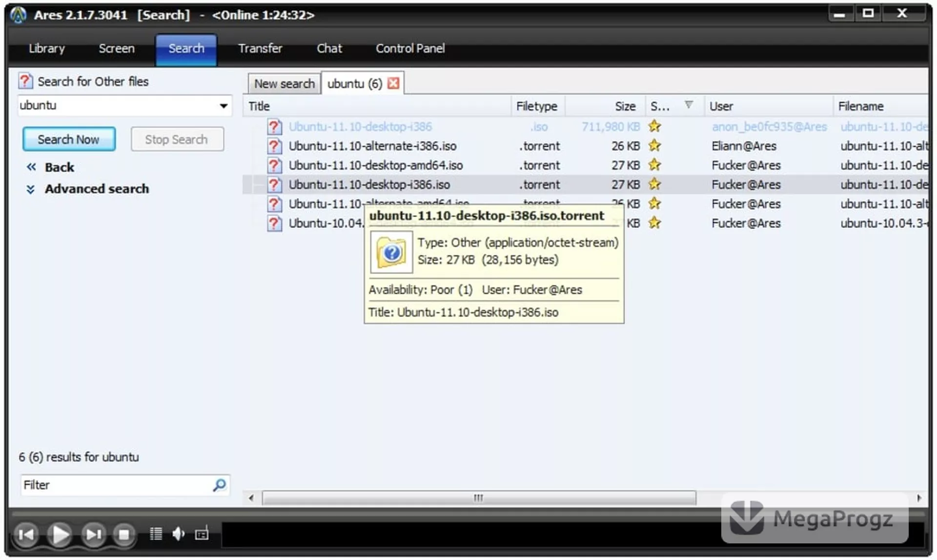This screenshot has width=937, height=560.
Task: Click the Filter magnifier icon
Action: pos(220,485)
